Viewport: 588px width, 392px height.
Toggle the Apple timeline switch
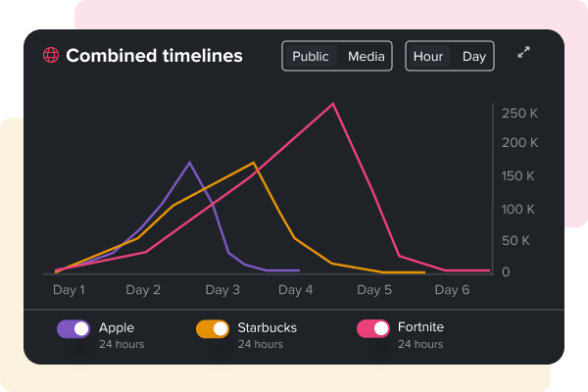[73, 329]
